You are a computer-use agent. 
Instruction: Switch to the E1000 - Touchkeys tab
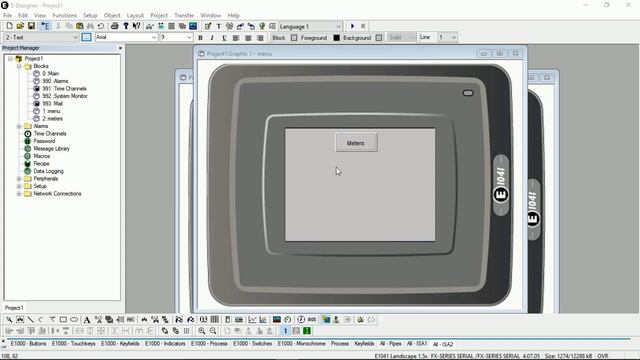point(73,344)
